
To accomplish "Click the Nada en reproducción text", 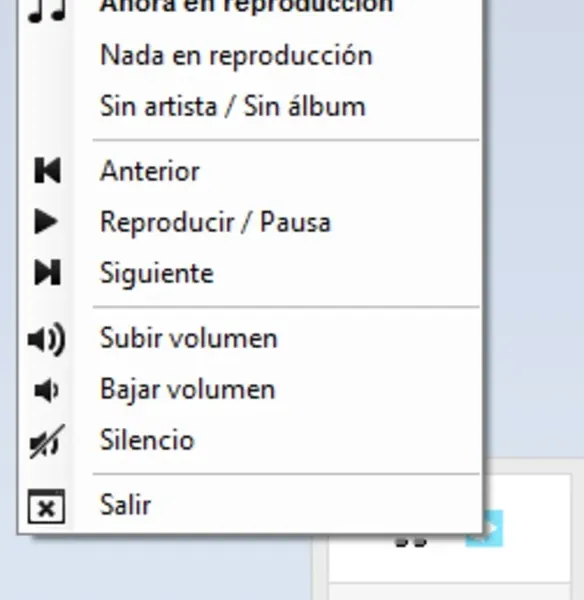I will 236,56.
